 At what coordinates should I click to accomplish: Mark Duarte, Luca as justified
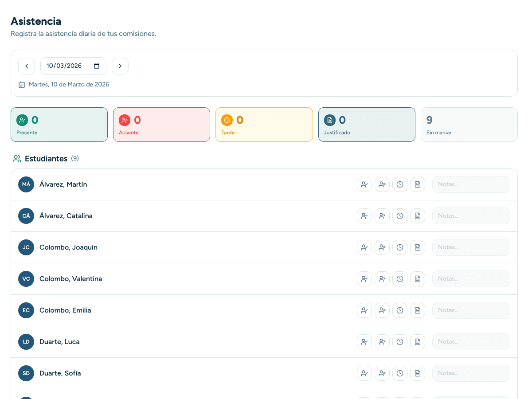pos(418,342)
